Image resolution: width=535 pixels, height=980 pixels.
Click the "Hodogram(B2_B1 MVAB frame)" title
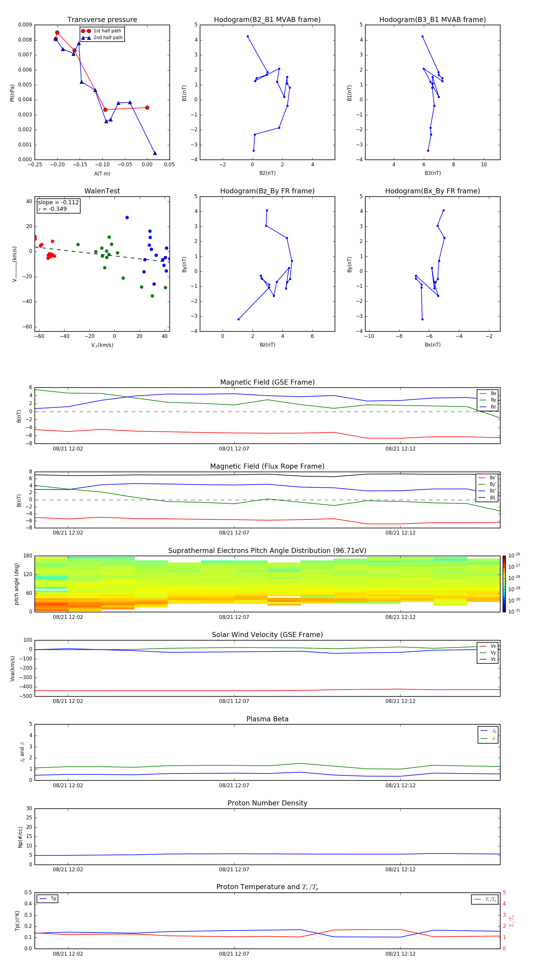click(267, 20)
